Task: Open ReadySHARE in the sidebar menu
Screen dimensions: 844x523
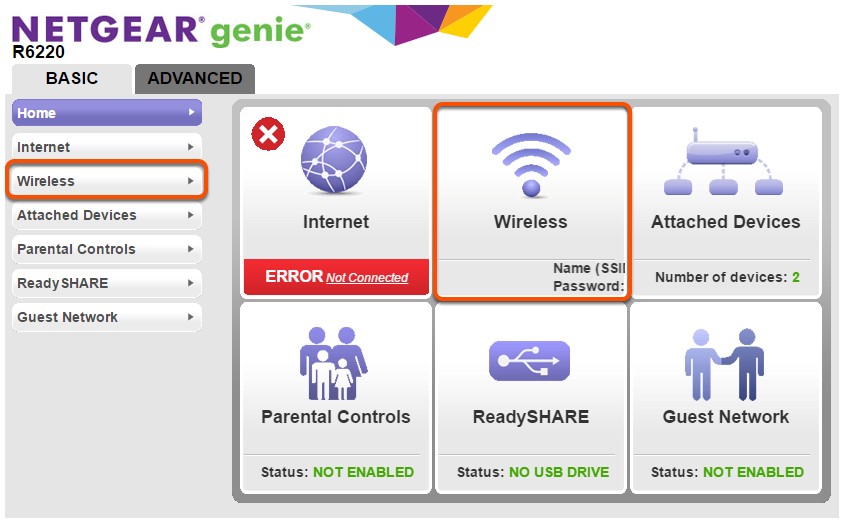Action: pos(107,283)
